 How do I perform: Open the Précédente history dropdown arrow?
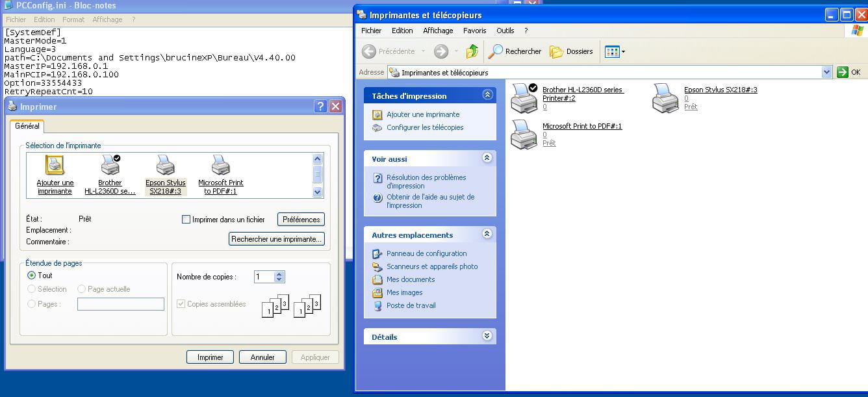tap(423, 51)
